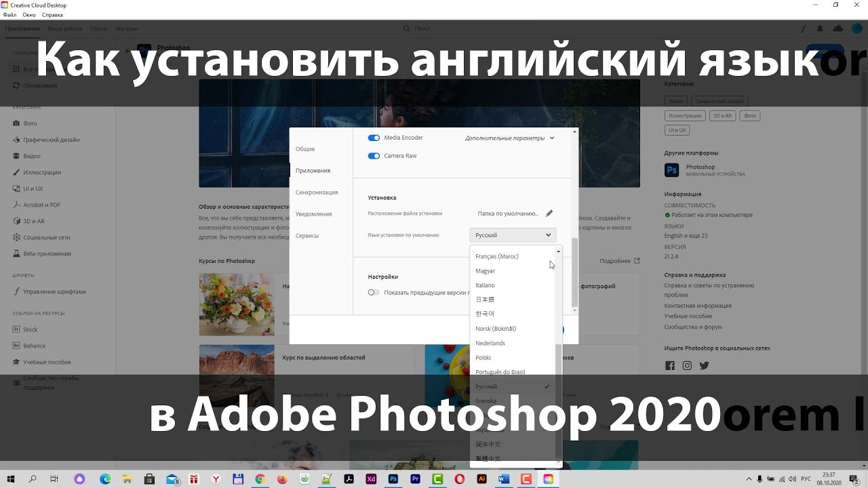
Task: Select Magyar from language list
Action: [x=486, y=271]
